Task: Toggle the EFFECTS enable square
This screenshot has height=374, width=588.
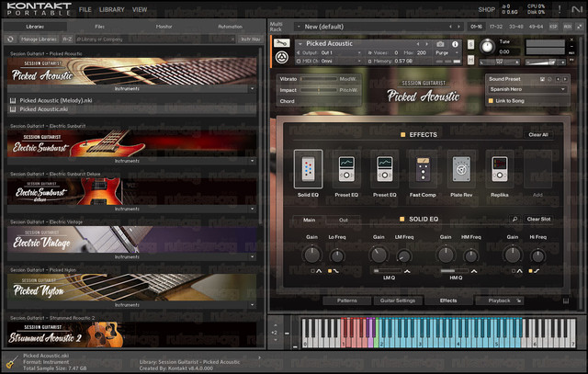Action: point(402,135)
